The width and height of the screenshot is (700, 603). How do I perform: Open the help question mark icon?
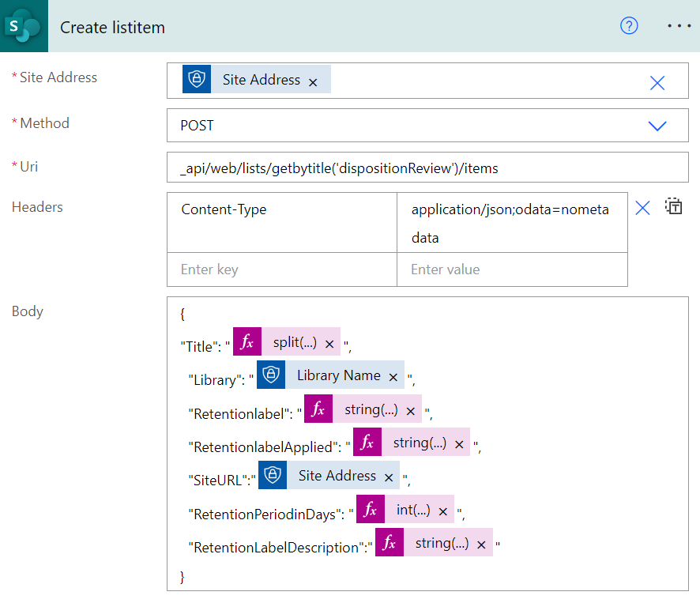(x=629, y=26)
